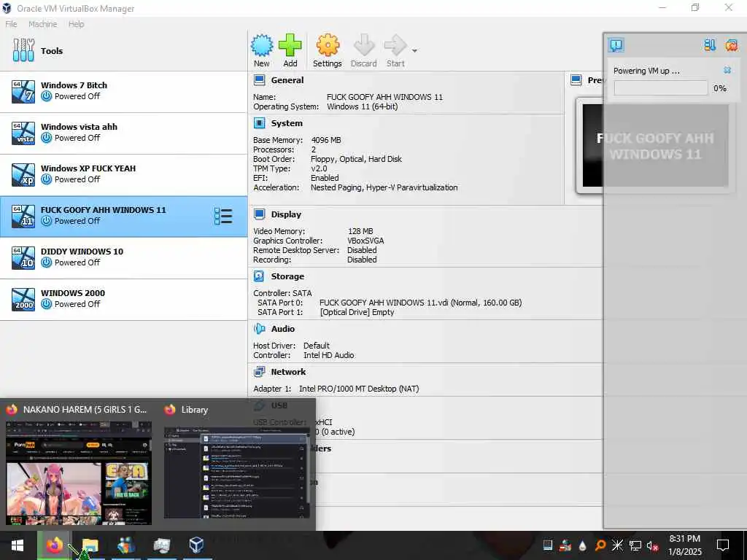Click the 'VBoxSVGA' graphics controller value
The image size is (747, 560).
[366, 241]
